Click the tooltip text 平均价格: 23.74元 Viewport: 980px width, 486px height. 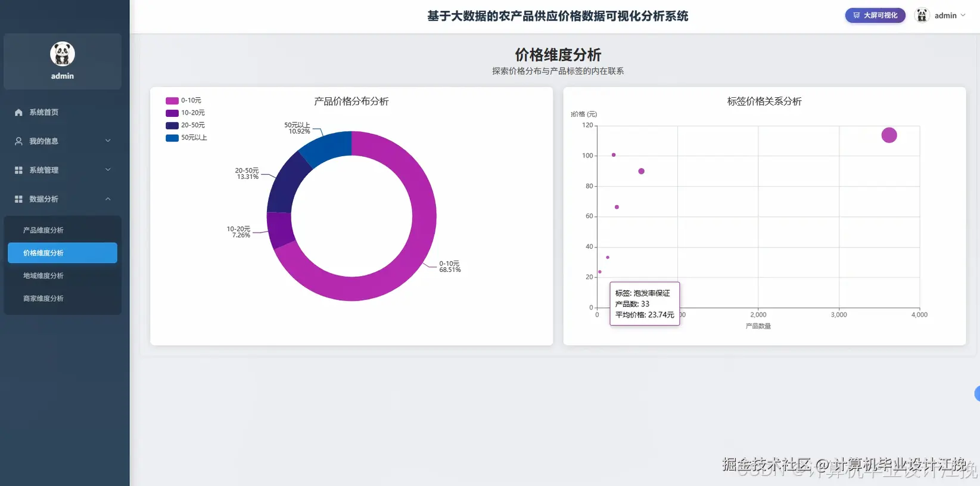coord(645,315)
